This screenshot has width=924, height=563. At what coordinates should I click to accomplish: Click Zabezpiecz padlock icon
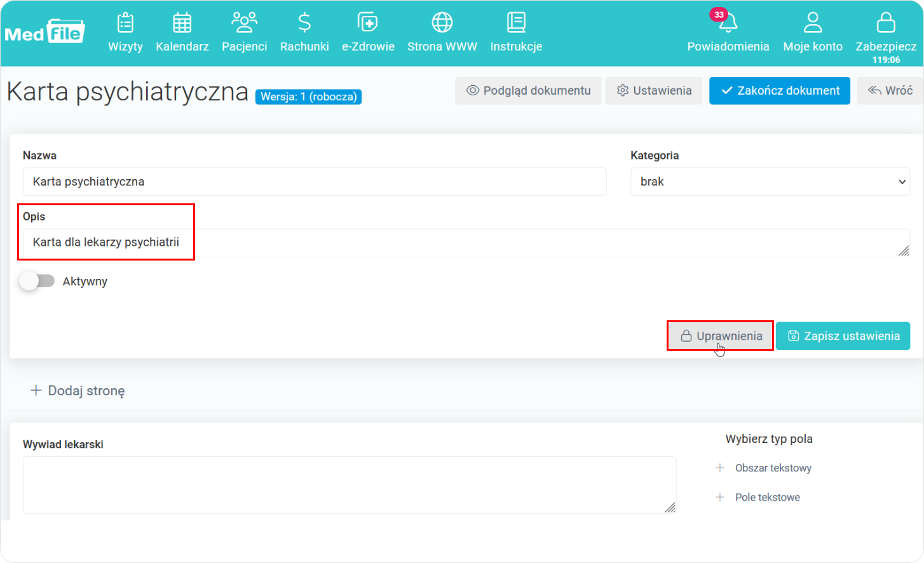coord(886,23)
